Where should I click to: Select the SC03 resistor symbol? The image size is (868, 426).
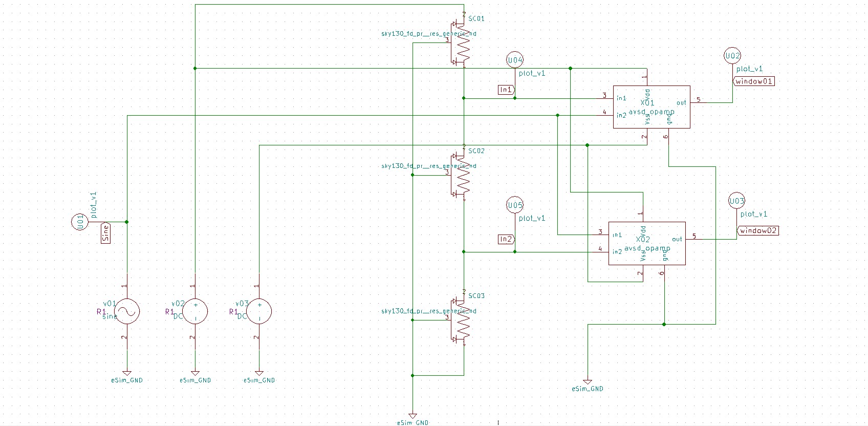pyautogui.click(x=461, y=320)
